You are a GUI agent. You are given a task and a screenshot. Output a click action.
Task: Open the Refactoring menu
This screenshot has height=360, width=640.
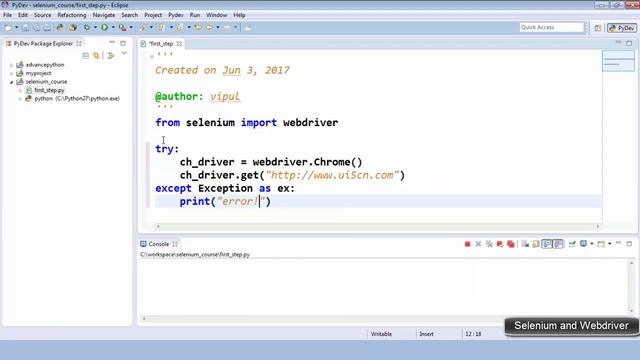pyautogui.click(x=72, y=15)
